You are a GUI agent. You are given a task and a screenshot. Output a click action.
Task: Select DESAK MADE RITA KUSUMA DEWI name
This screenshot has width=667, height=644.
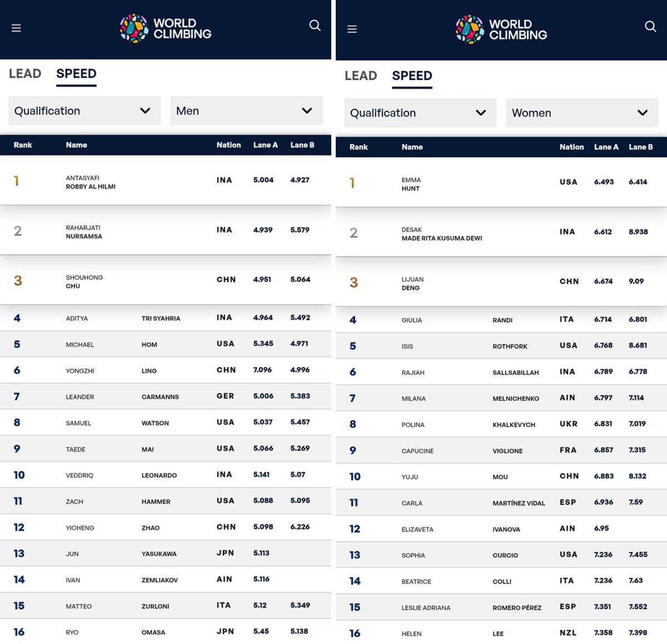point(442,234)
